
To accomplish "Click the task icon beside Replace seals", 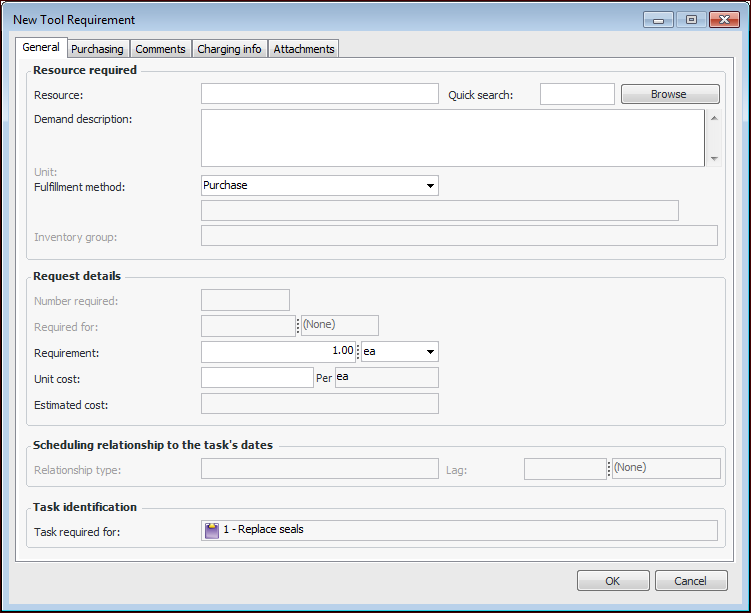I will [212, 530].
